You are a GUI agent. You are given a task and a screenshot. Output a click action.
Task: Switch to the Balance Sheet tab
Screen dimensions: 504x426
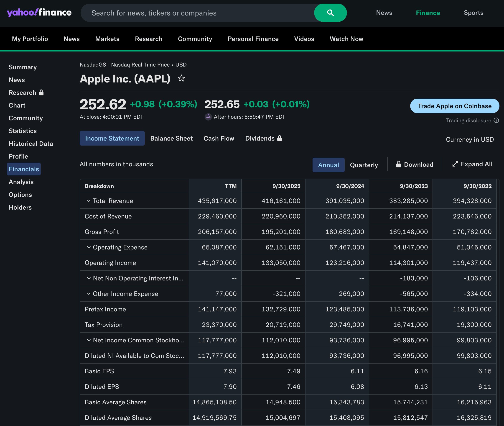coord(171,138)
